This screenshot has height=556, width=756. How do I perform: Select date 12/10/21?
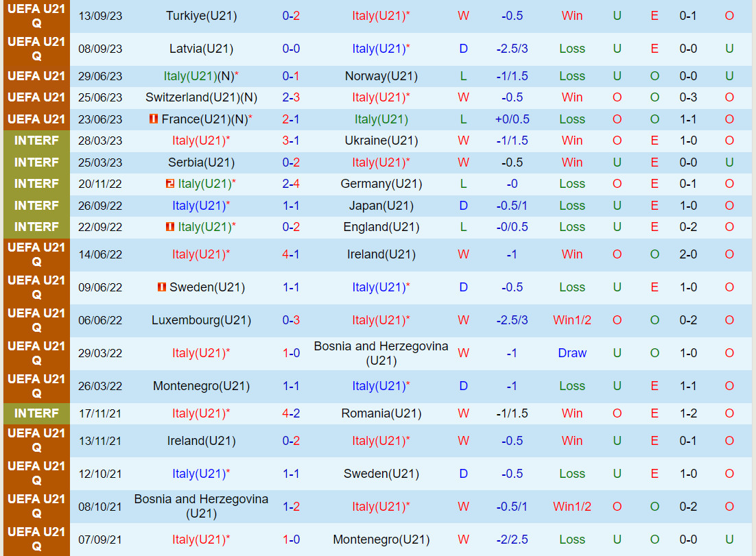point(100,474)
